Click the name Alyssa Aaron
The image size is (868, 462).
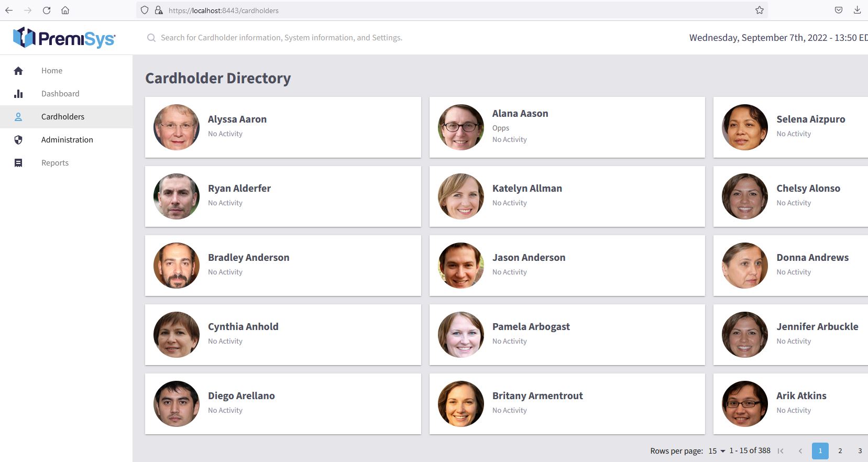(x=237, y=119)
